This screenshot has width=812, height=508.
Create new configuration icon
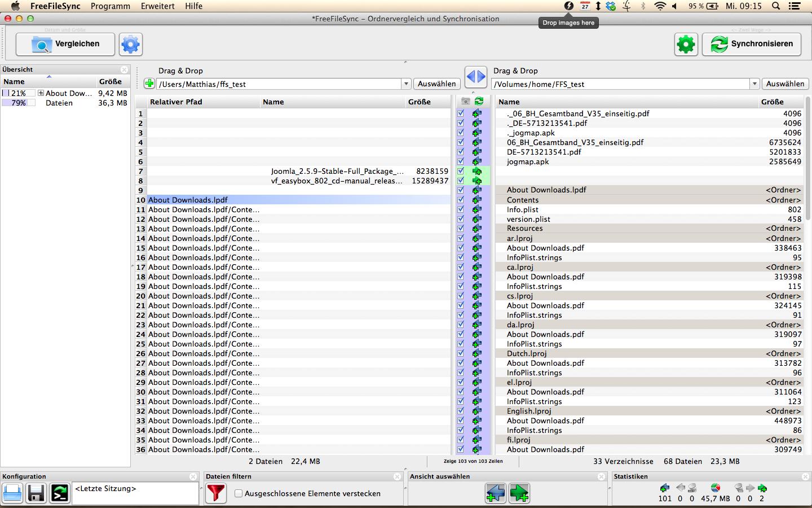12,493
